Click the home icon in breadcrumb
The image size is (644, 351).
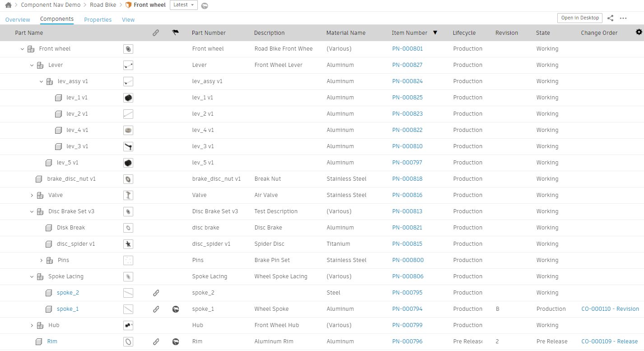[x=8, y=5]
